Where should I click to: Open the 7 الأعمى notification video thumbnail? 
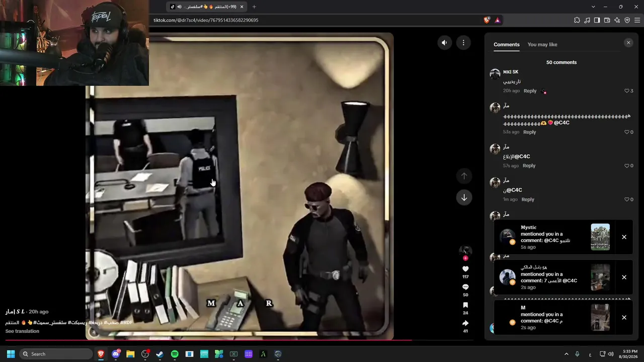[x=600, y=278]
